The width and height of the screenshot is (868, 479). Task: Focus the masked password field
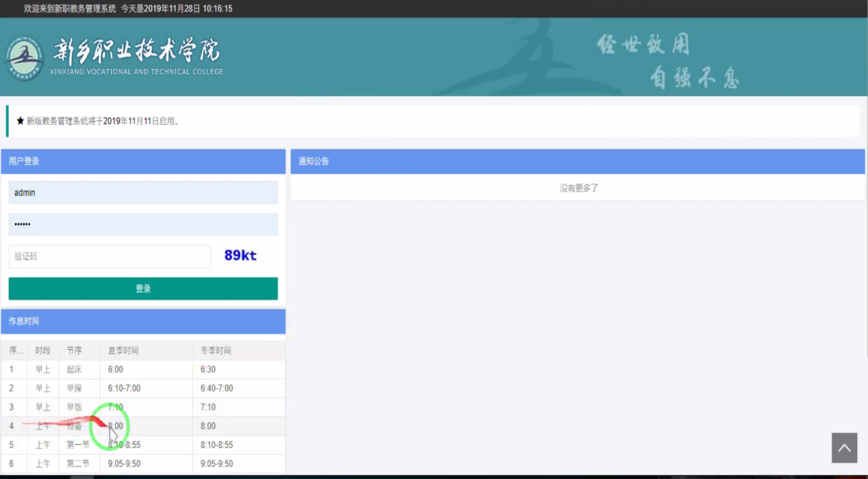(x=143, y=225)
